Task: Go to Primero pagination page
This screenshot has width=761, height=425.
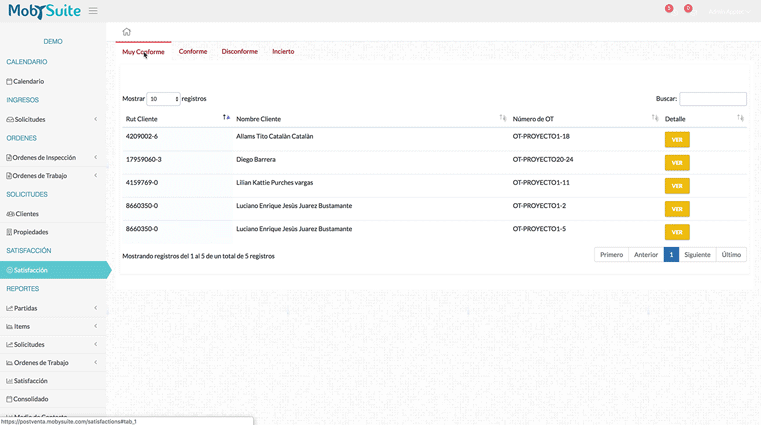Action: tap(612, 255)
